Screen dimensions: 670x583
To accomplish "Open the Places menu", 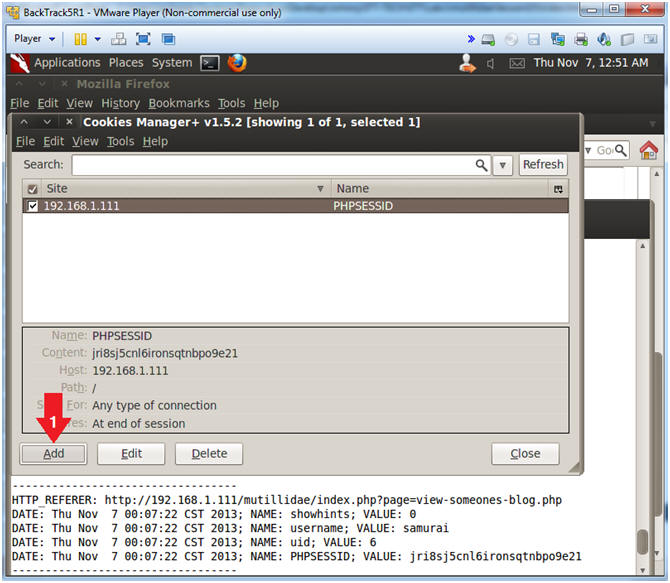I will coord(126,63).
